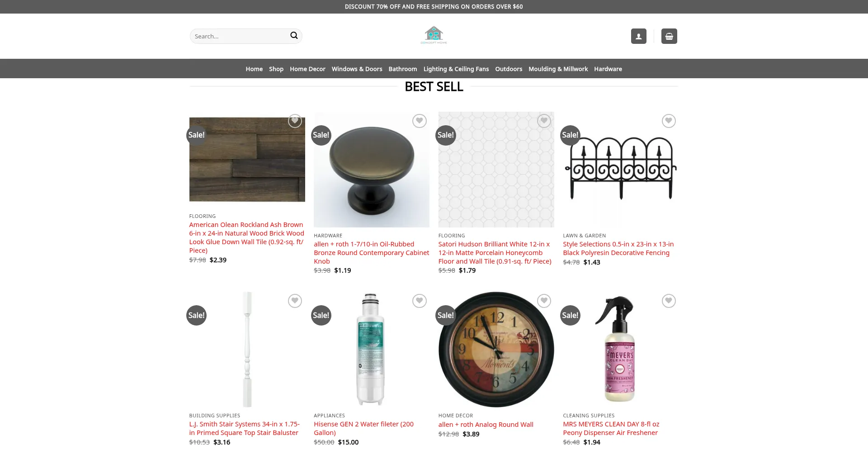Screen dimensions: 868x449
Task: Open the user account icon
Action: pyautogui.click(x=638, y=36)
